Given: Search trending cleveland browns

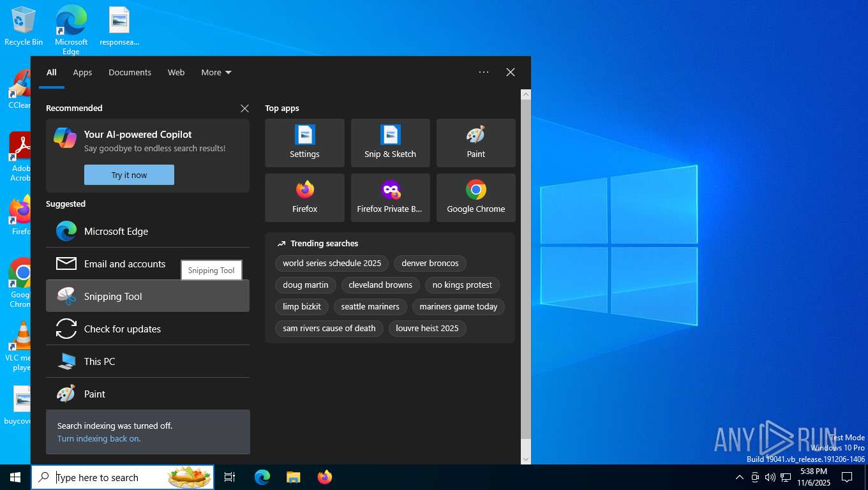Looking at the screenshot, I should (x=380, y=285).
